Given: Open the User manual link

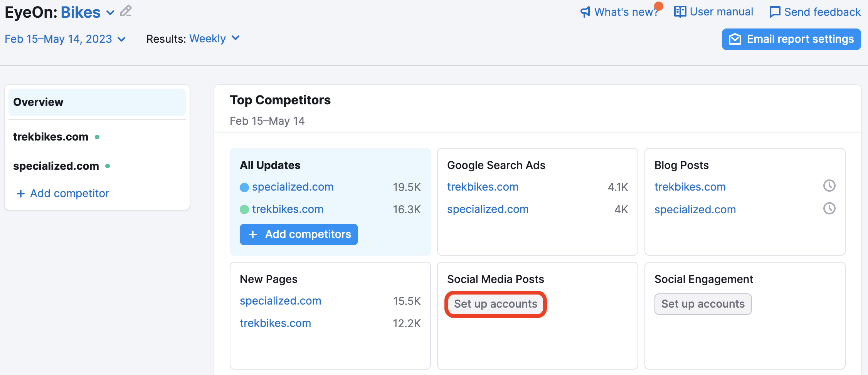Looking at the screenshot, I should 713,12.
